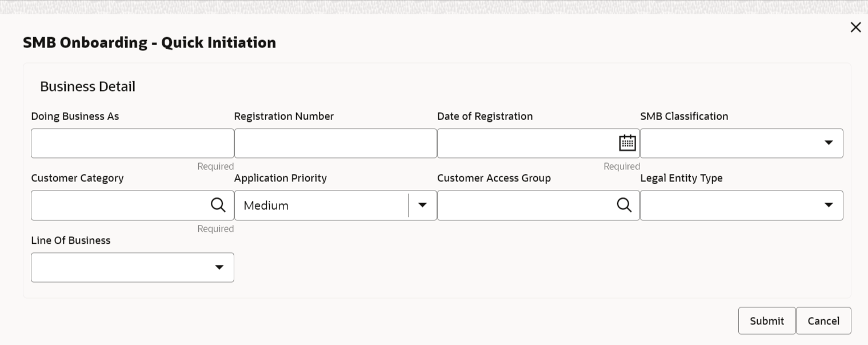Click the SMB Onboarding - Quick Initiation title
Image resolution: width=868 pixels, height=345 pixels.
coord(149,42)
